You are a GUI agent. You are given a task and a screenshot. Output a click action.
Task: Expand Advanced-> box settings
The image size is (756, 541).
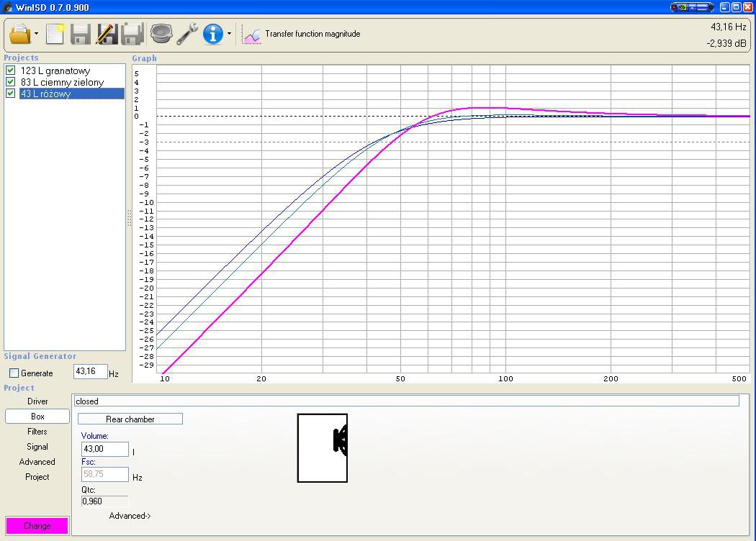pos(130,516)
